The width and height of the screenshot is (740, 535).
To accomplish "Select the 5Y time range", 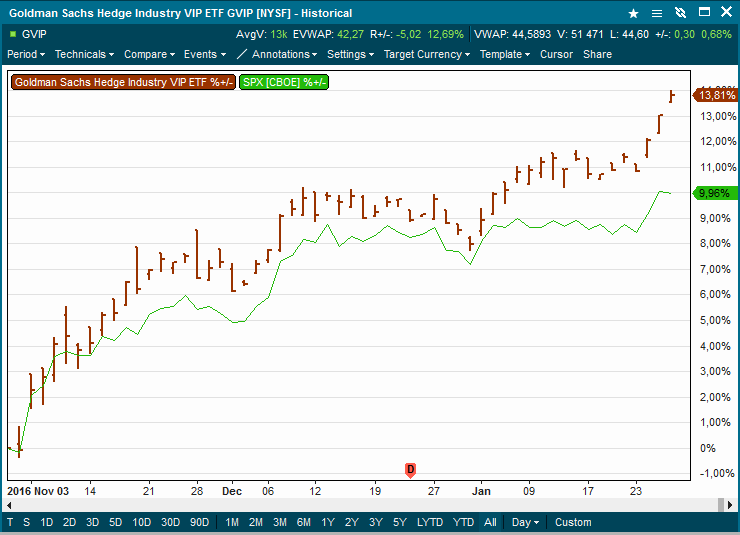I will (x=400, y=522).
